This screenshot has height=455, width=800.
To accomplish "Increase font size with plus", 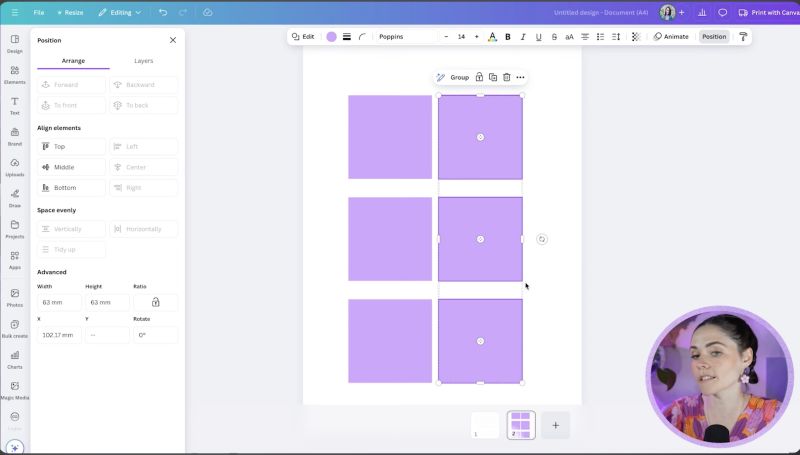I will [x=477, y=37].
